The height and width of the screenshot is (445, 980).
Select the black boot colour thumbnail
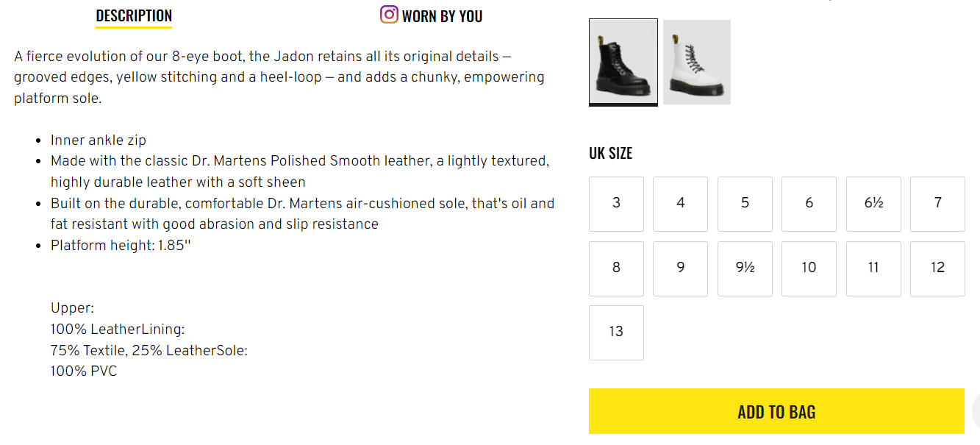point(623,62)
